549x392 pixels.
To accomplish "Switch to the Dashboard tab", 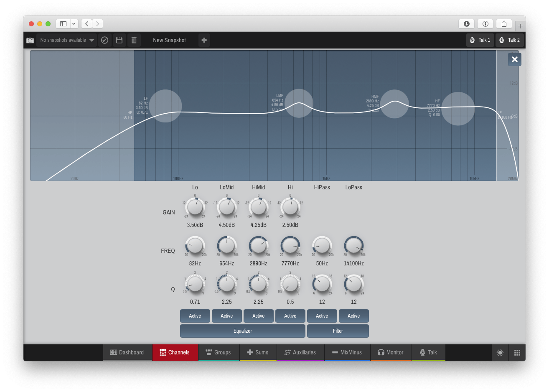I will coord(127,352).
